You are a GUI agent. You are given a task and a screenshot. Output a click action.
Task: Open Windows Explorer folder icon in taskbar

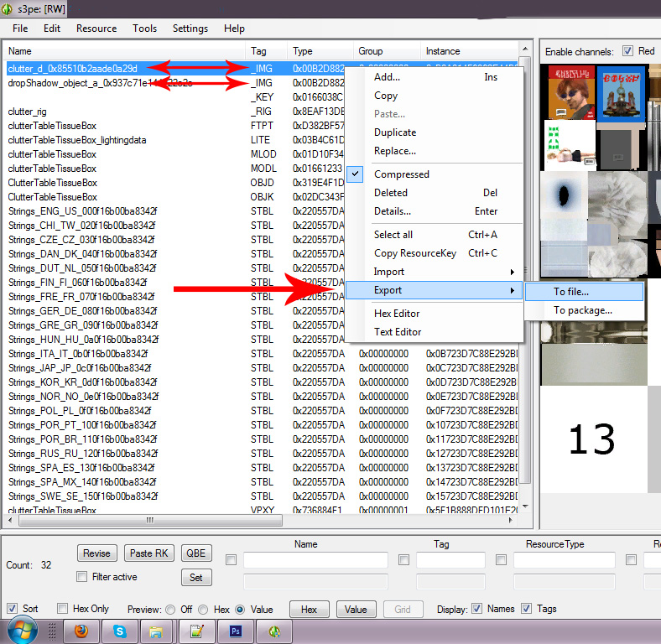[x=155, y=631]
